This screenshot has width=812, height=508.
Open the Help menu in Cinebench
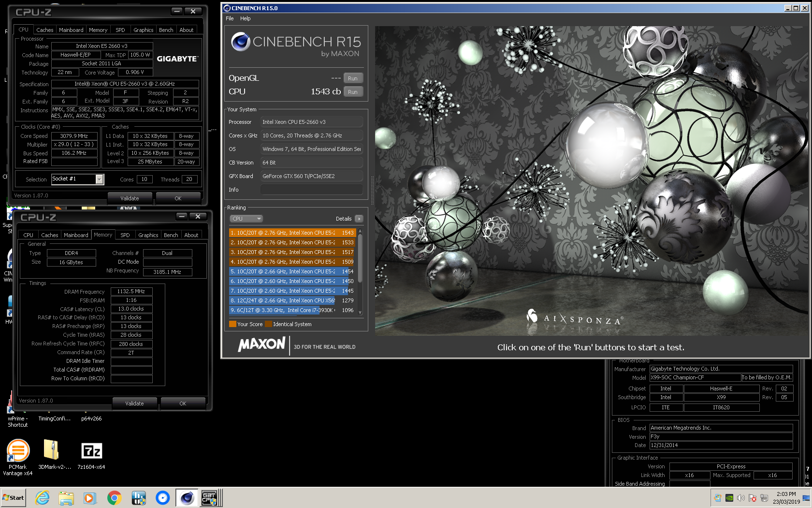[x=246, y=18]
